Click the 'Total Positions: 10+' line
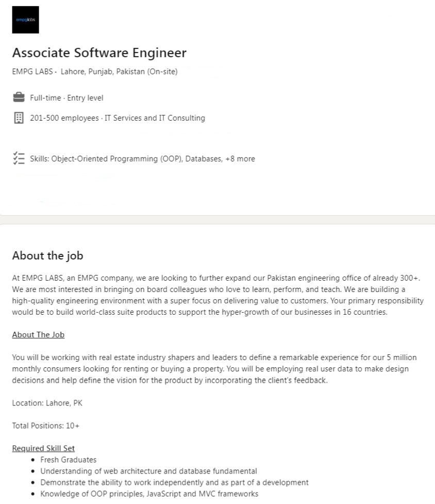Screen dimensions: 435x504 (x=45, y=426)
